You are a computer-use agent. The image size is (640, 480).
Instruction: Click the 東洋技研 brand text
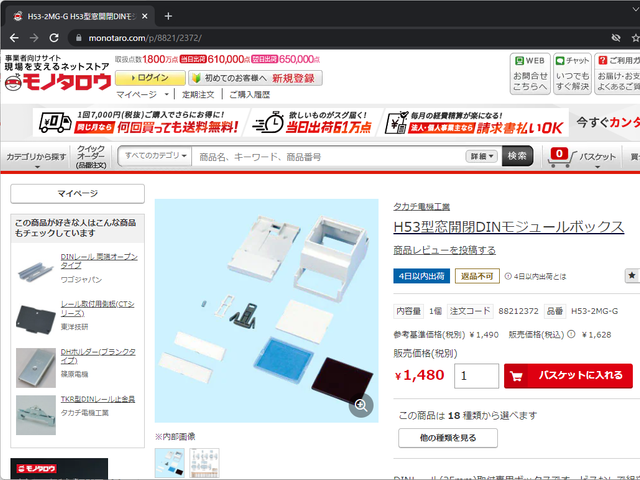(x=74, y=327)
